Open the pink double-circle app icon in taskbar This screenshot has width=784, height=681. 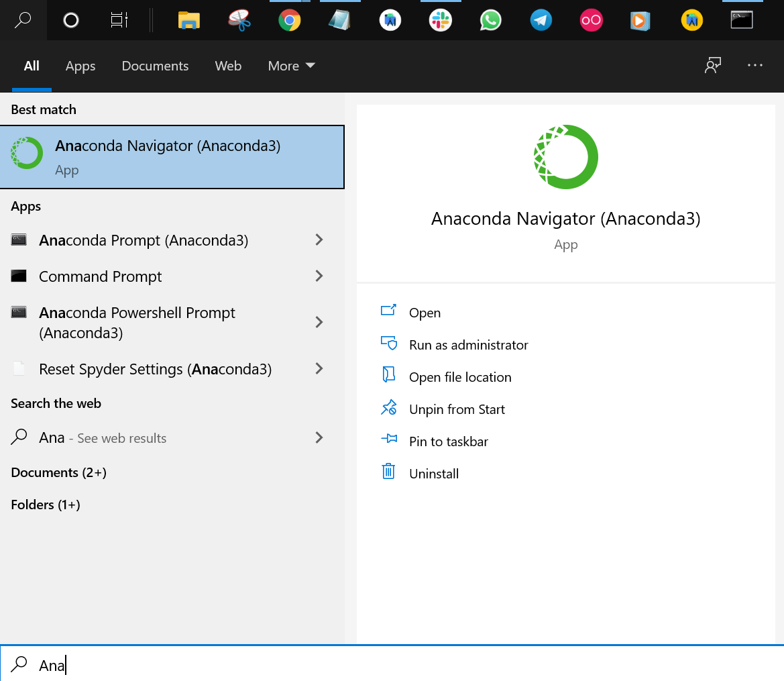591,21
